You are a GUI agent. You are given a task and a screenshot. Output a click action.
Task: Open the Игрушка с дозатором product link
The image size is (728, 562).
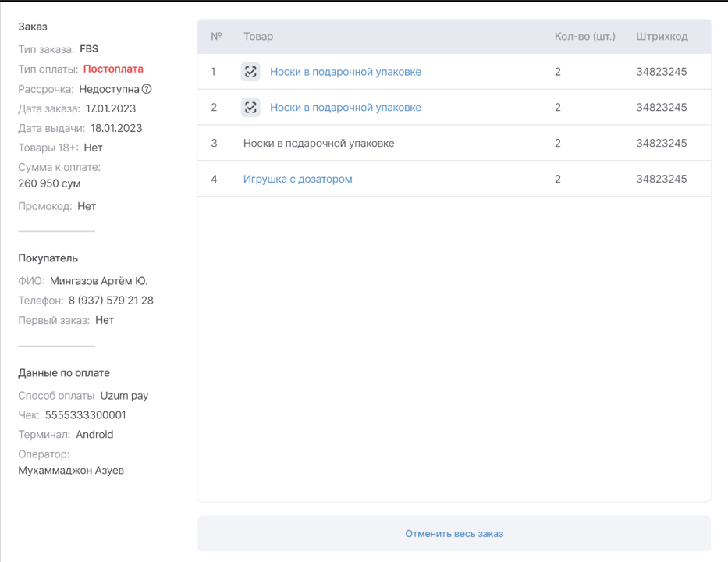(x=297, y=180)
